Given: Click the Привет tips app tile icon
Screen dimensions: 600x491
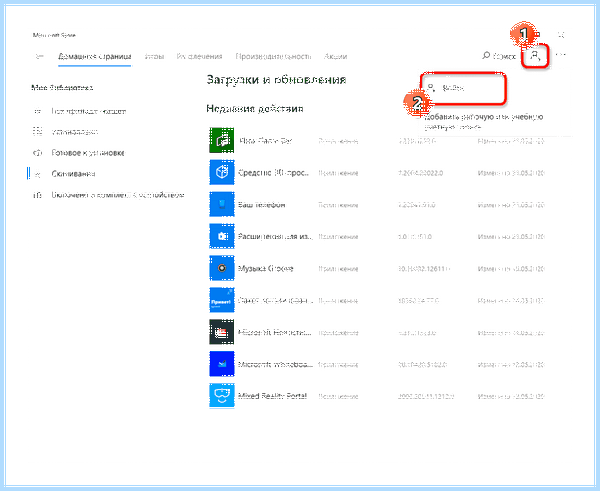Looking at the screenshot, I should [x=222, y=300].
